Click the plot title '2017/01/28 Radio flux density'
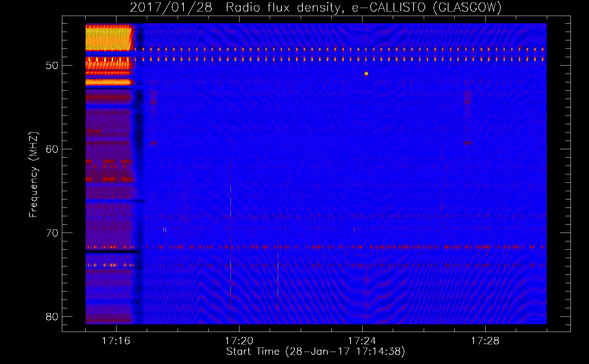 [316, 7]
